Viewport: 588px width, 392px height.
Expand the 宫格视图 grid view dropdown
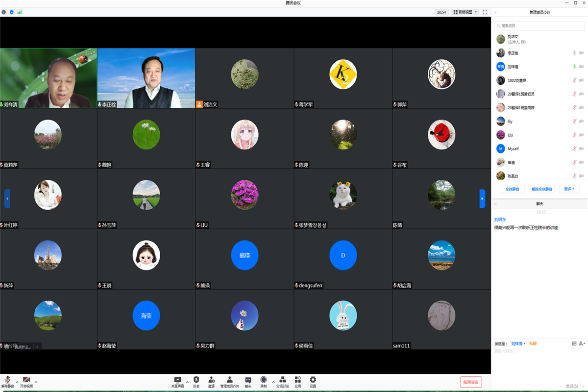pyautogui.click(x=465, y=12)
